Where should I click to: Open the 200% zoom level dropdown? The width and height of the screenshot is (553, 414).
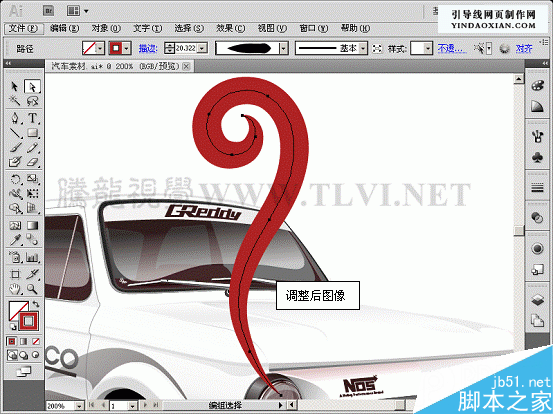pyautogui.click(x=79, y=406)
